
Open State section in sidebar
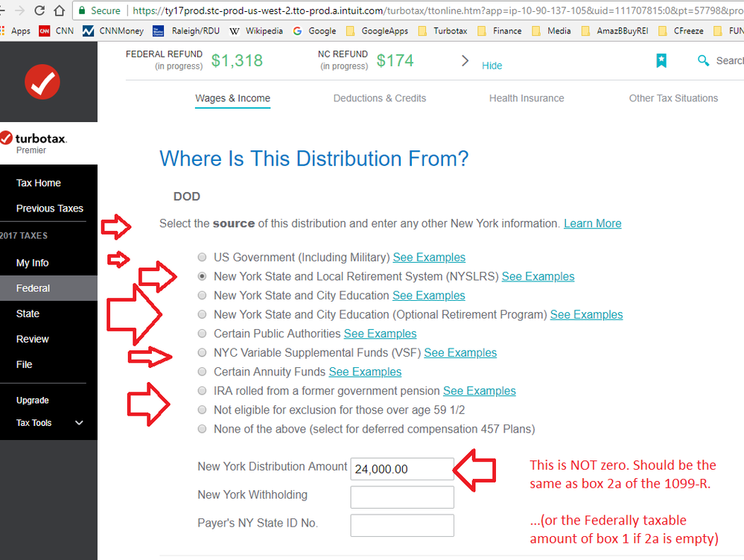28,314
